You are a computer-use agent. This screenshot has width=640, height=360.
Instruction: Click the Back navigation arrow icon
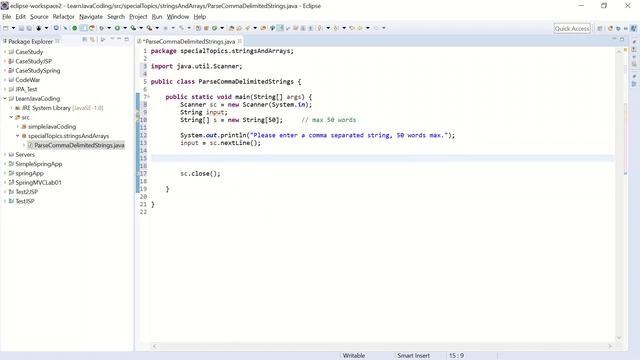click(x=360, y=28)
